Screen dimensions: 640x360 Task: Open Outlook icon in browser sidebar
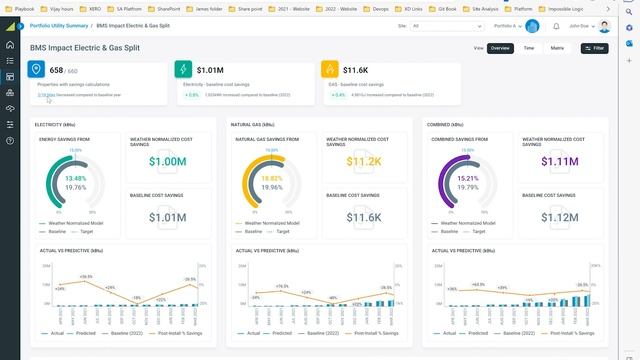click(x=629, y=43)
